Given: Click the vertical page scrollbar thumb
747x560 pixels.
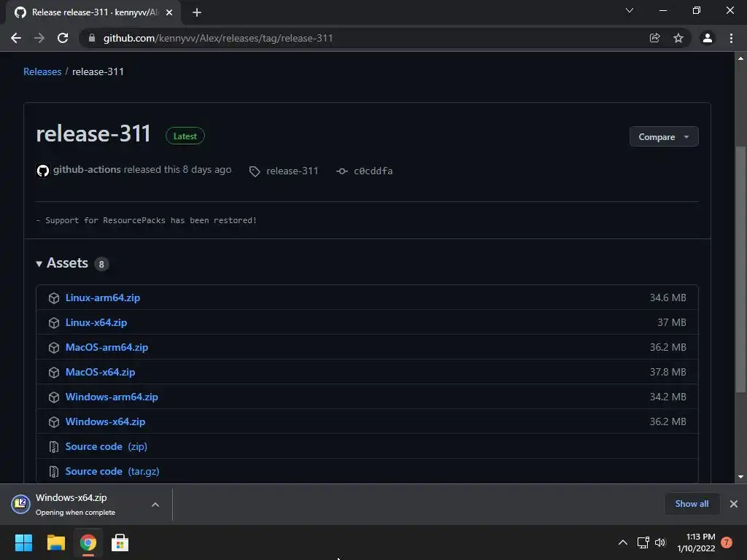Looking at the screenshot, I should point(740,270).
